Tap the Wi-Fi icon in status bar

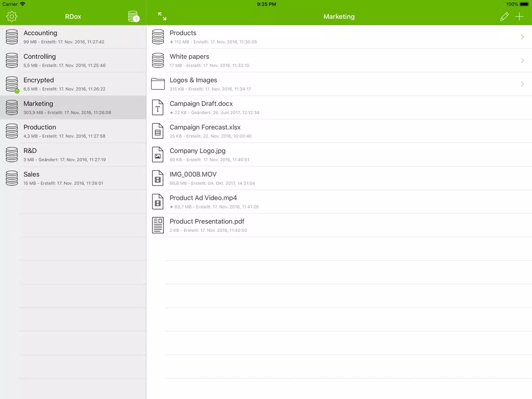[x=22, y=4]
